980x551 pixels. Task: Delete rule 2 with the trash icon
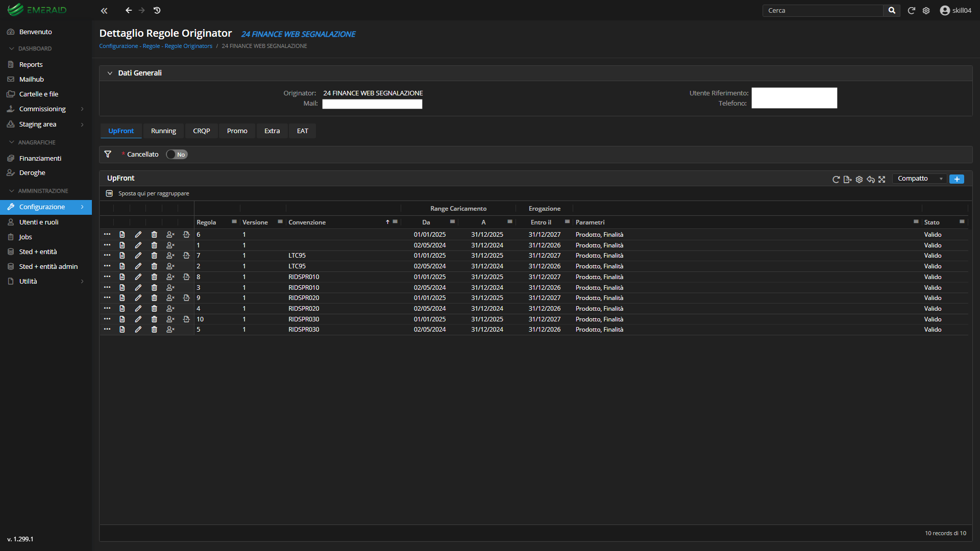pos(154,266)
